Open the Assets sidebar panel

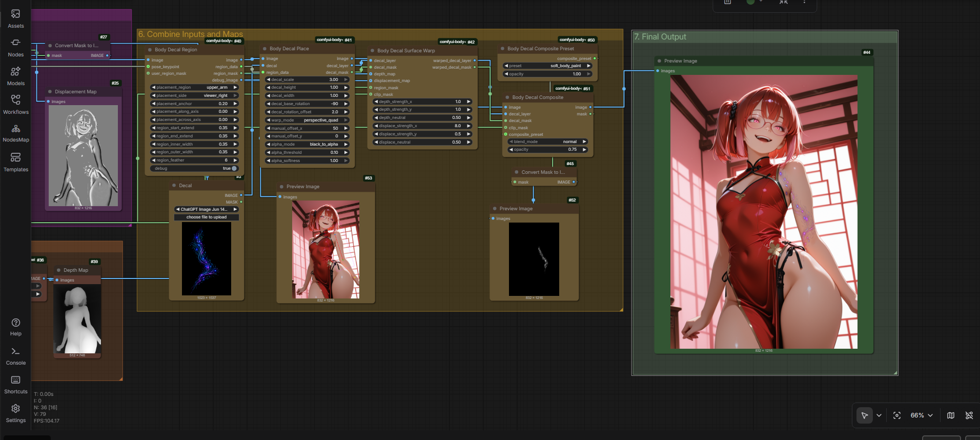pos(15,18)
